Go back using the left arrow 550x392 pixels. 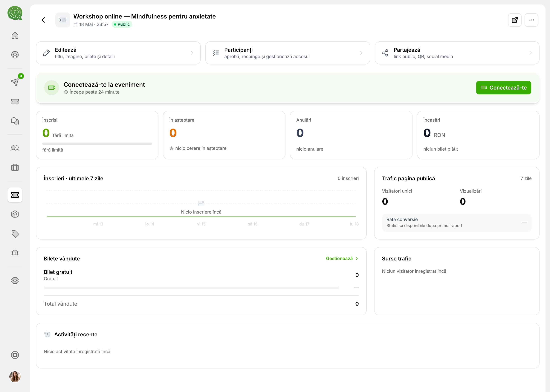pyautogui.click(x=45, y=20)
